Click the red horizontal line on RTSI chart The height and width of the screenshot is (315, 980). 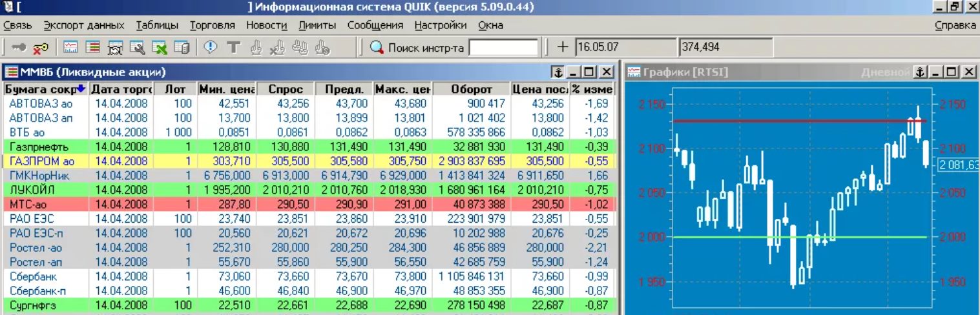(x=800, y=121)
